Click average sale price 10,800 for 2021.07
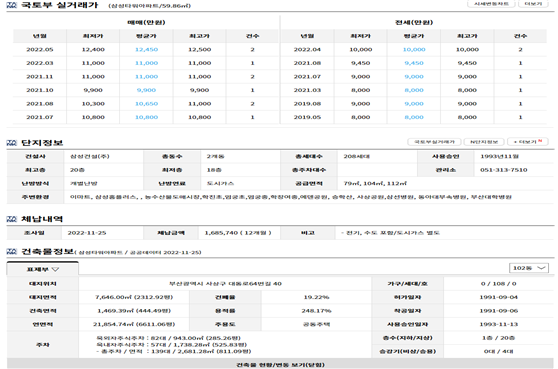Screen dimensions: 558x369 pyautogui.click(x=146, y=117)
